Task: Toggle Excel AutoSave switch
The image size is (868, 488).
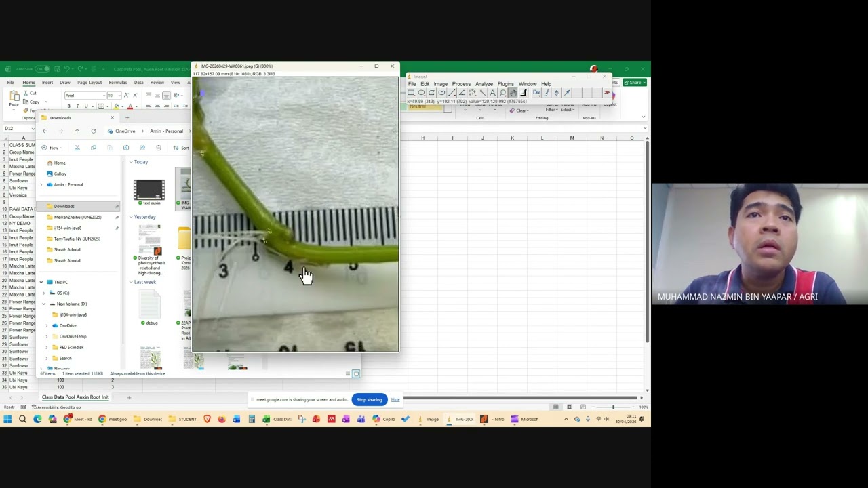Action: tap(41, 69)
